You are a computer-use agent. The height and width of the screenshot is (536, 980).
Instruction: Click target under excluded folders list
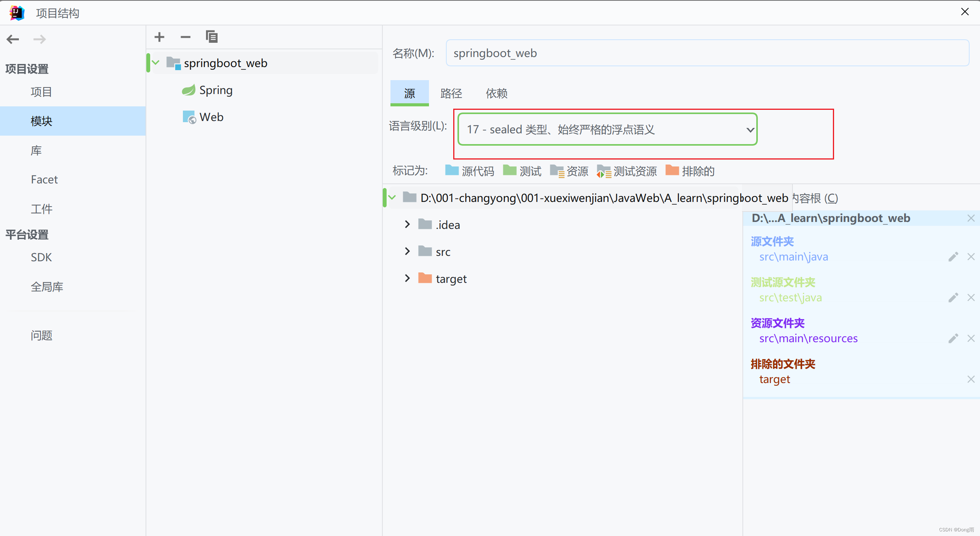click(774, 380)
